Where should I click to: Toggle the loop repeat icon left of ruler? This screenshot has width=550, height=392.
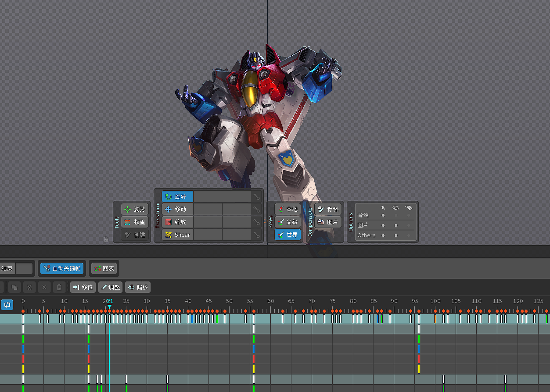coord(7,304)
